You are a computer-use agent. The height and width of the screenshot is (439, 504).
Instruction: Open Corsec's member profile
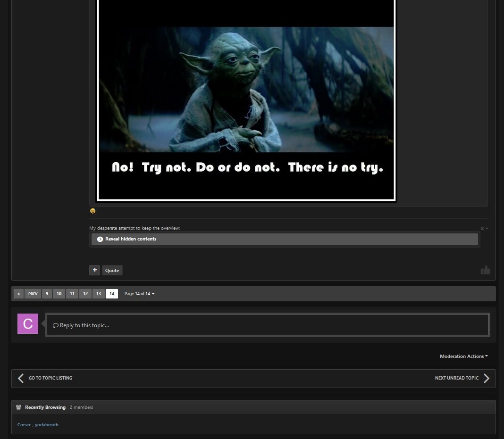24,424
